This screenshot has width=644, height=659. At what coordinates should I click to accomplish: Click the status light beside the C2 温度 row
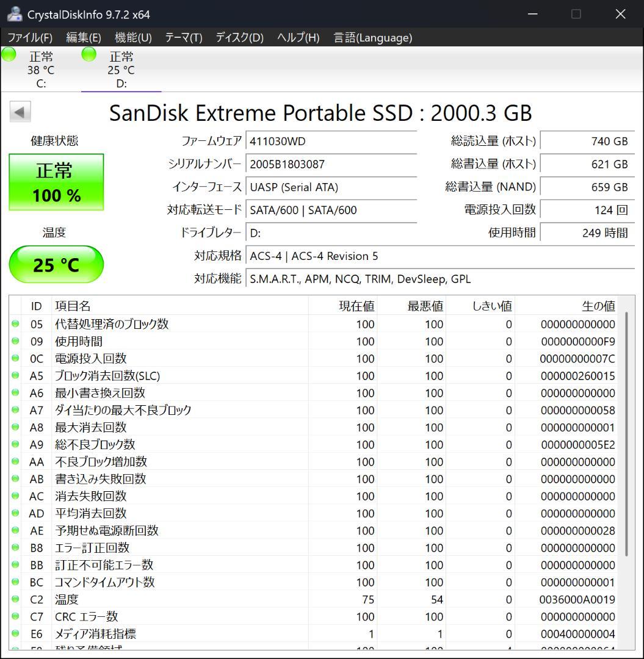pos(15,600)
